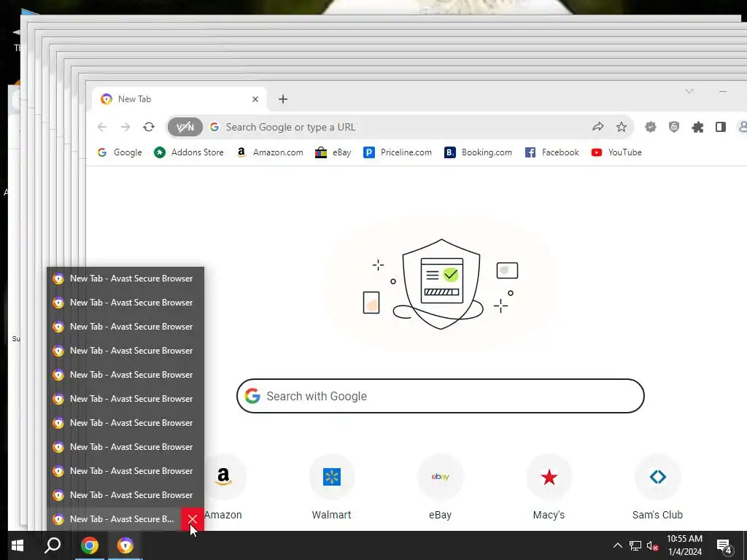Open the Priceline.com bookmark
Viewport: 747px width, 560px height.
[x=398, y=152]
